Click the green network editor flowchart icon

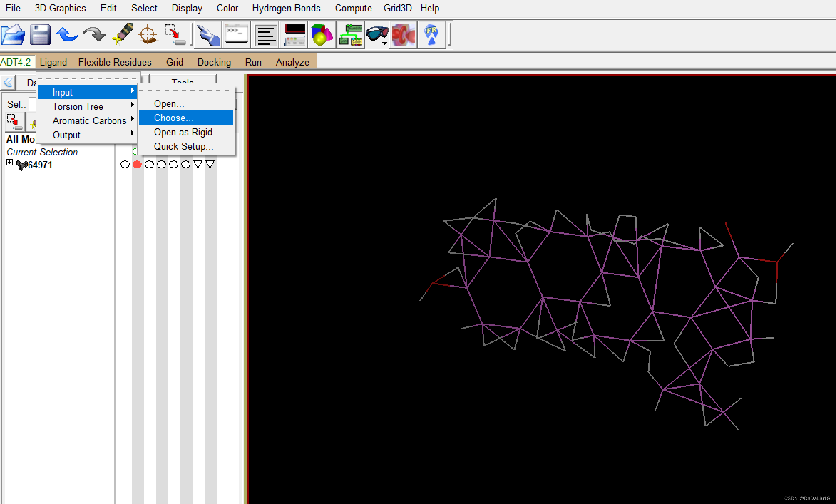(x=350, y=35)
